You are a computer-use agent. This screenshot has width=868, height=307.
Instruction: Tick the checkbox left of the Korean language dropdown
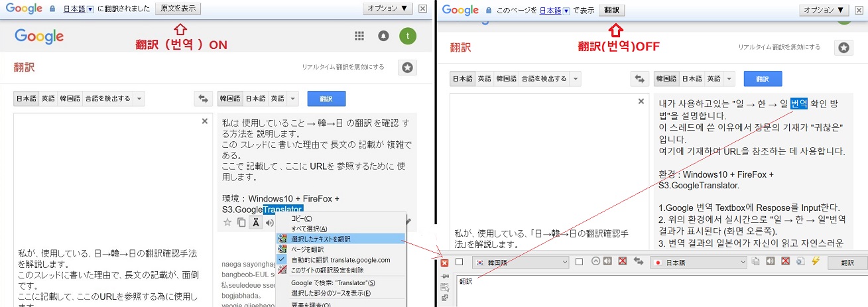pos(459,261)
